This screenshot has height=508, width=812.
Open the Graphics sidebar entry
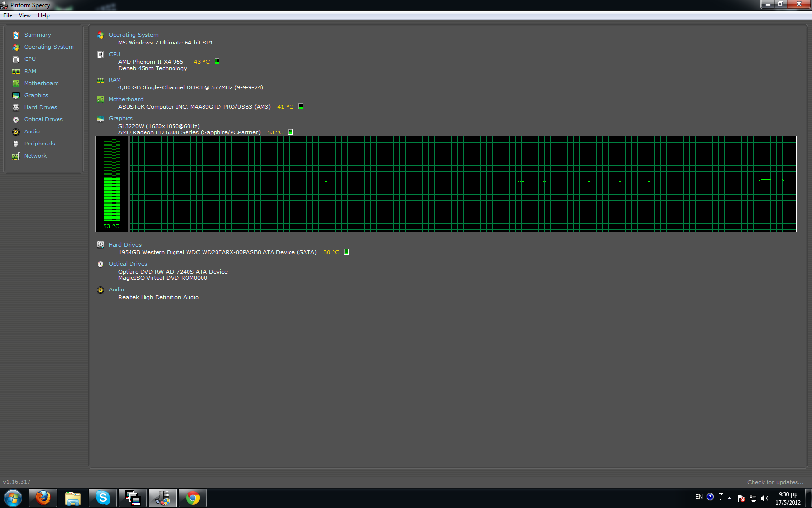click(x=36, y=95)
